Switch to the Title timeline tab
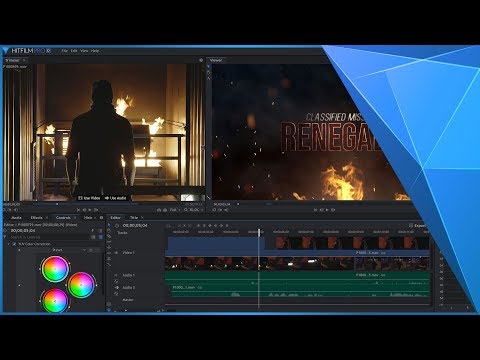The height and width of the screenshot is (360, 480). [134, 218]
